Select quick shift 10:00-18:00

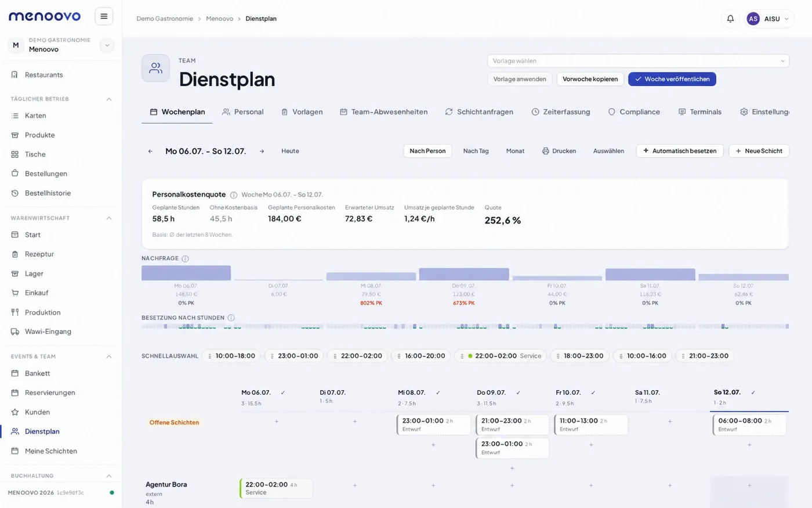click(x=231, y=356)
